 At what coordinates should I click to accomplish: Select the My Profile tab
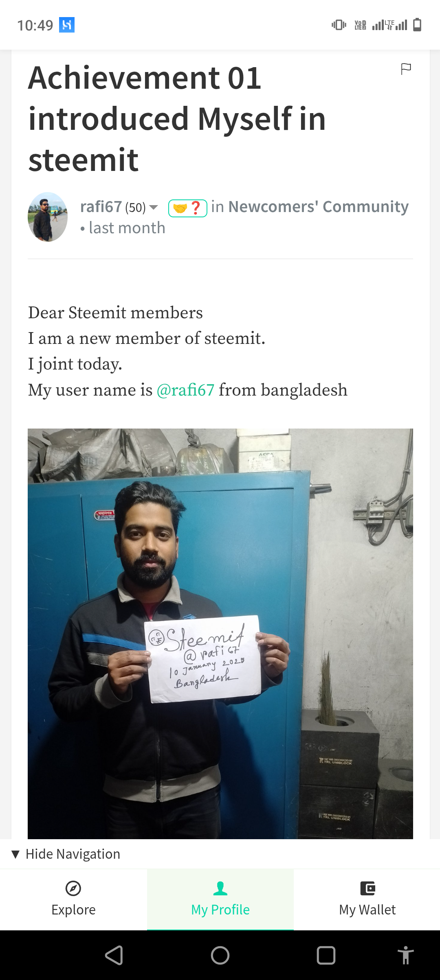coord(220,899)
